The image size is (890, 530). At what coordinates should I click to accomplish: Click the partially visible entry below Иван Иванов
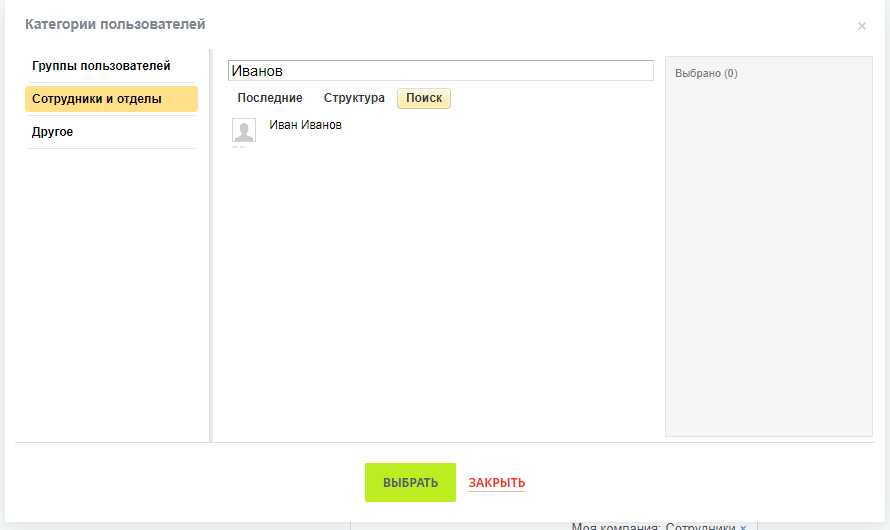point(238,147)
